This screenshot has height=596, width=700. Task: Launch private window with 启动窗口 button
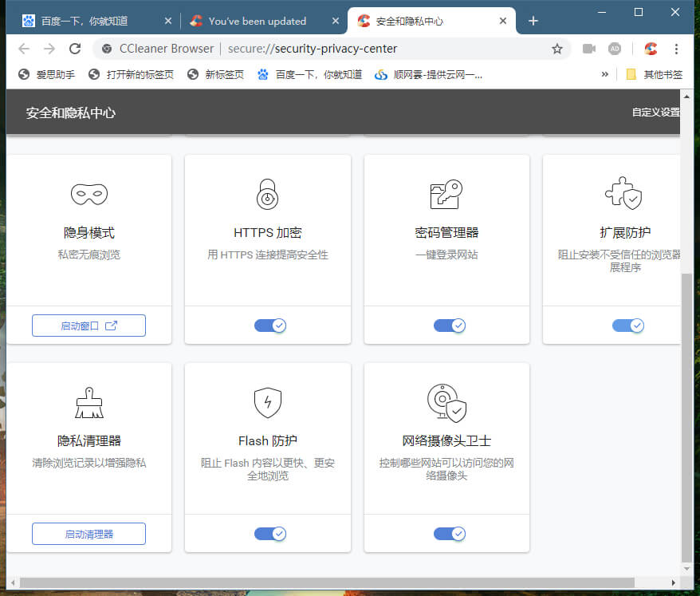(x=88, y=326)
